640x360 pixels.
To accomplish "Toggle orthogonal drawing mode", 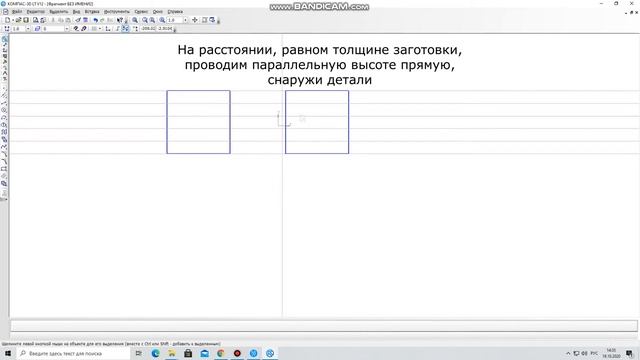I will tap(118, 29).
